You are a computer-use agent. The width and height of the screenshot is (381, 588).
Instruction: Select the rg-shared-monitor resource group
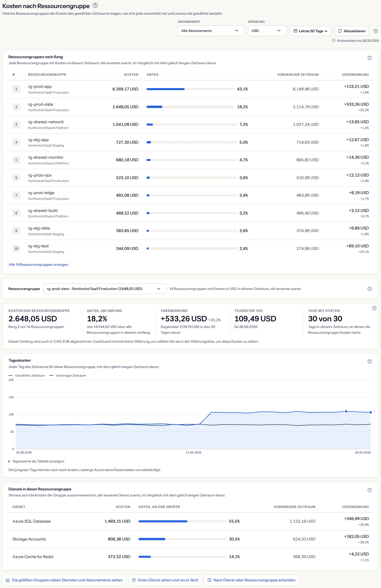(x=46, y=157)
